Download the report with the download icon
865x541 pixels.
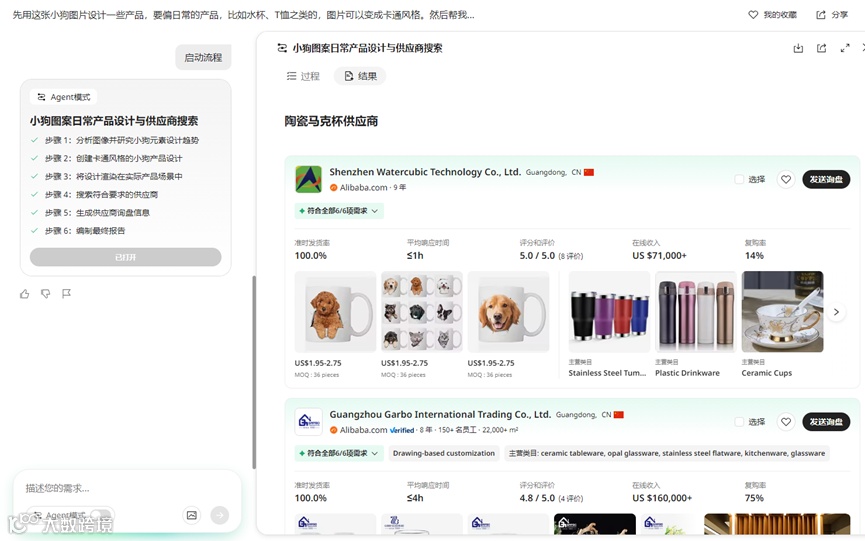798,49
